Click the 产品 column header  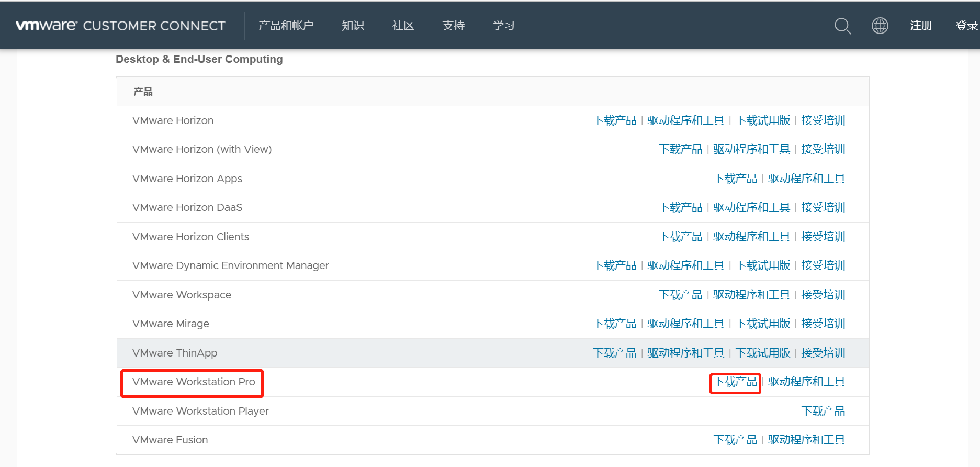(x=143, y=92)
